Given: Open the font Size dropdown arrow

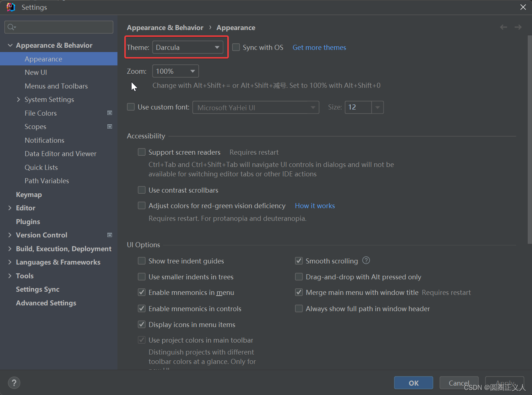Looking at the screenshot, I should pos(378,107).
